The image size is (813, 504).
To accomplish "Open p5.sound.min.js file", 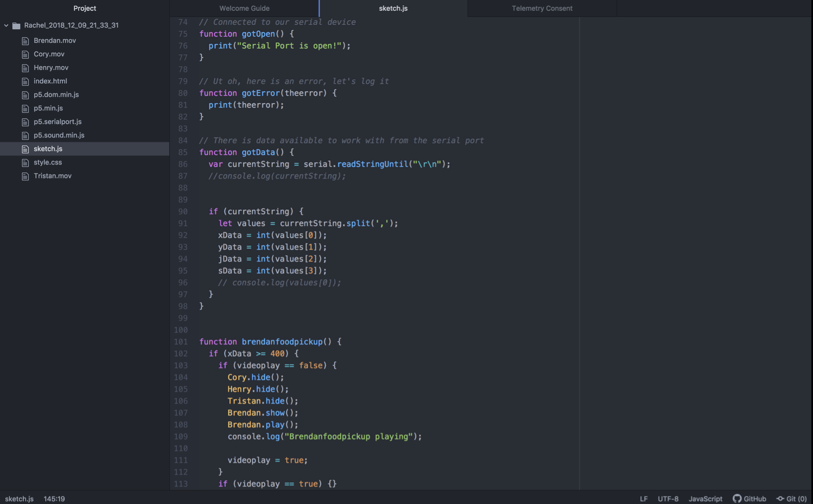I will (59, 135).
